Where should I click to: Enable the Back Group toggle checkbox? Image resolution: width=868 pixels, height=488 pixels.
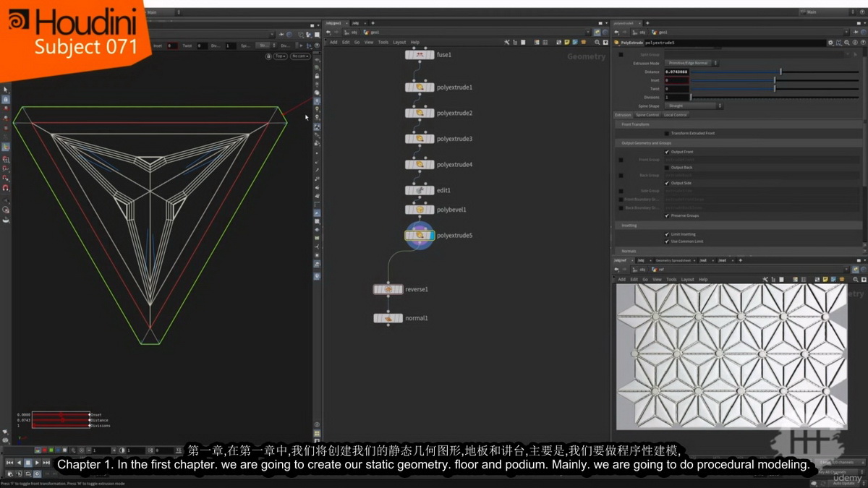[621, 176]
